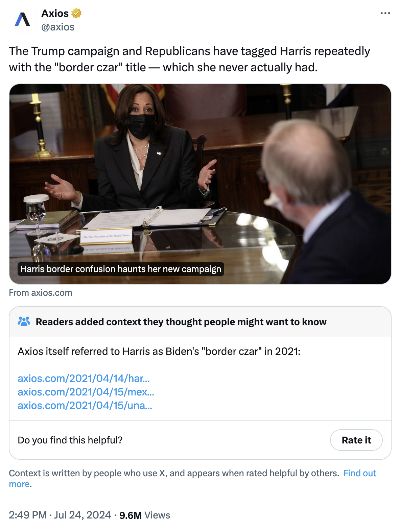Open the Axios profile avatar
The height and width of the screenshot is (532, 399).
pos(22,20)
